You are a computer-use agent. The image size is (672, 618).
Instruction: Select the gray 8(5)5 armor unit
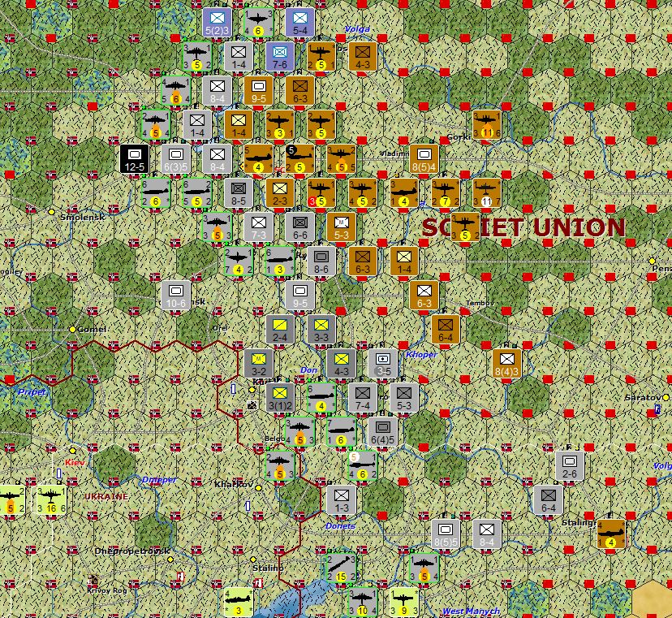click(446, 534)
